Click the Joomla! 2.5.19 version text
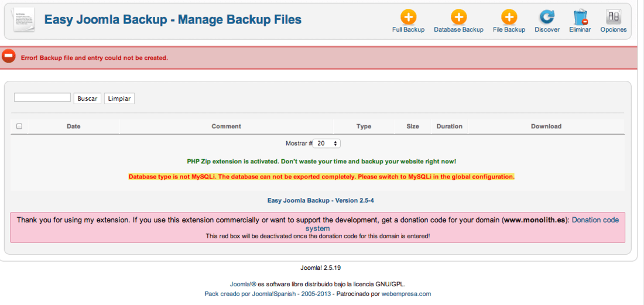The width and height of the screenshot is (644, 305). coord(321,268)
